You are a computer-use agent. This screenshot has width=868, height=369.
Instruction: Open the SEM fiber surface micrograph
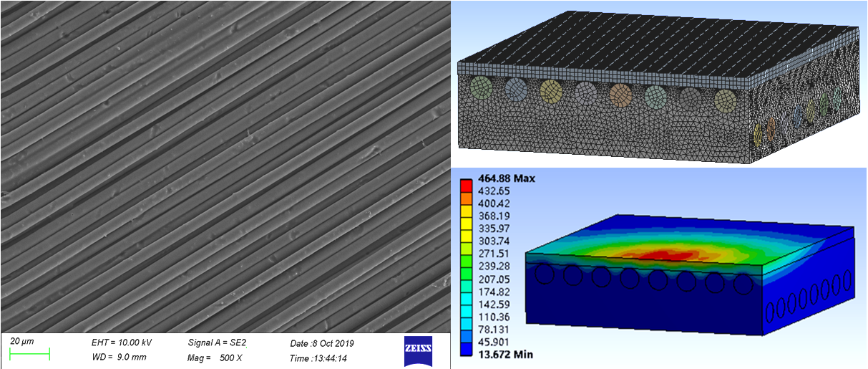(225, 167)
